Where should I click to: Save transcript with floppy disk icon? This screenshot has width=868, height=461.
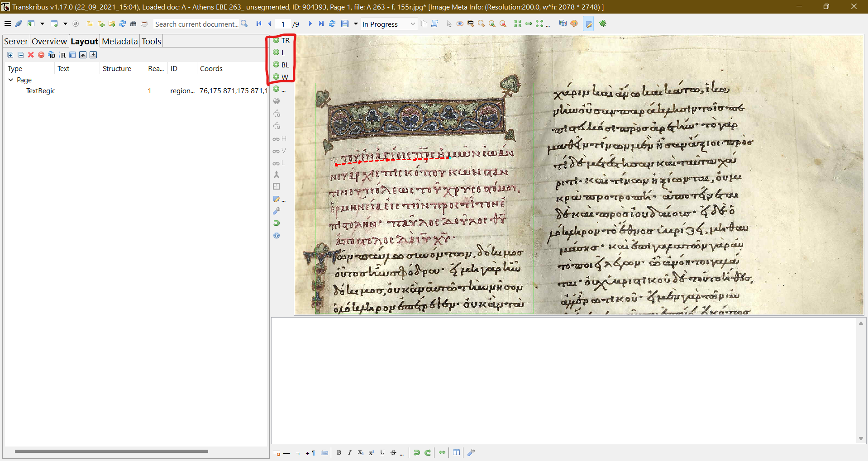pos(345,24)
